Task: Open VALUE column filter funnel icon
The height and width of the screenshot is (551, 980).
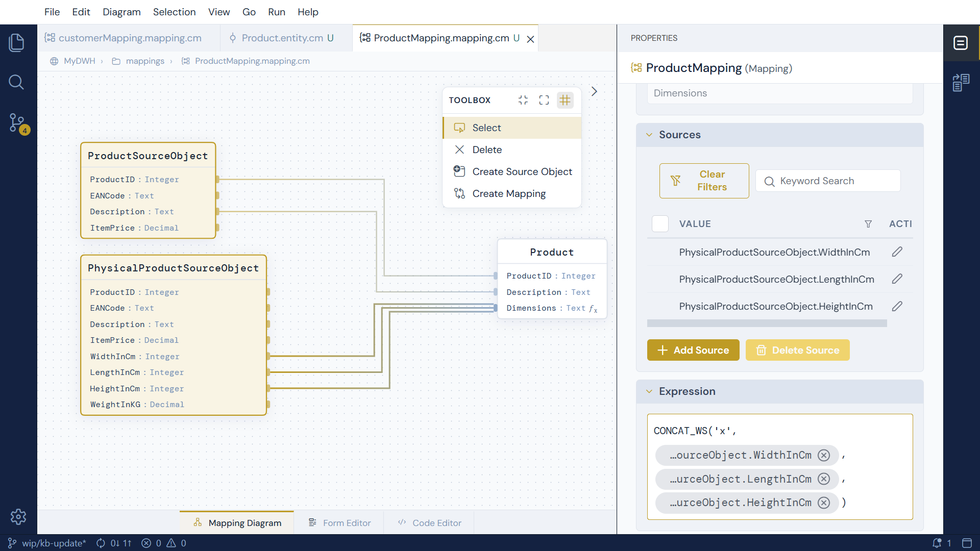Action: (x=868, y=224)
